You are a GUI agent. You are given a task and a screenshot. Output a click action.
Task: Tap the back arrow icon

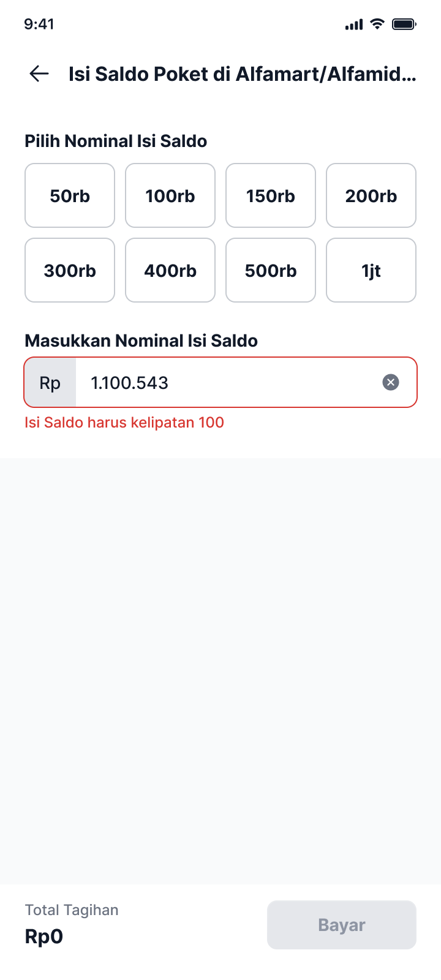tap(39, 74)
